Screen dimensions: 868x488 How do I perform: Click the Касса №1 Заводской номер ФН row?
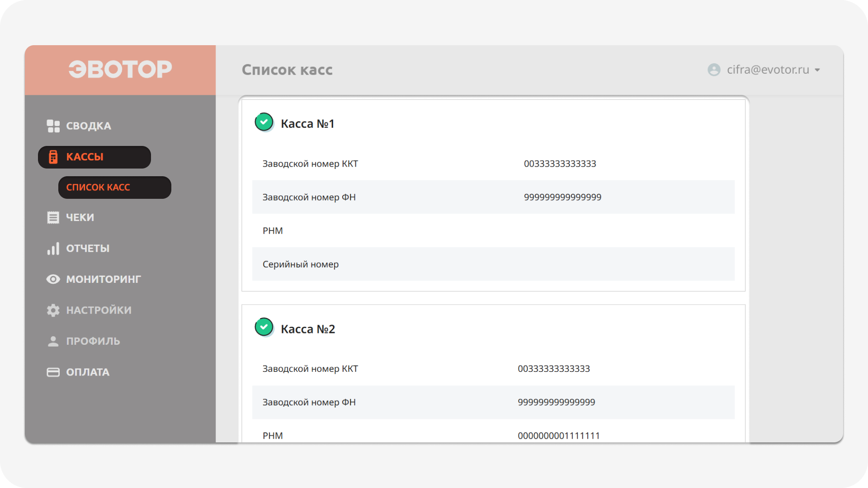493,197
